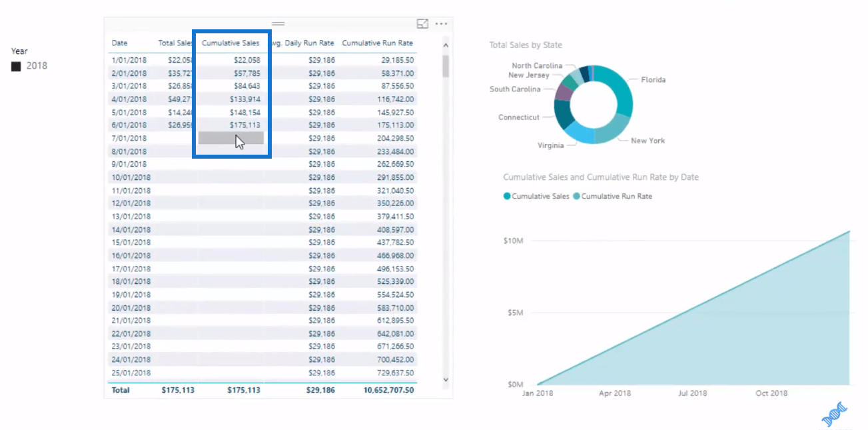Sort by the Avg. Daily Run Rate header

point(302,43)
